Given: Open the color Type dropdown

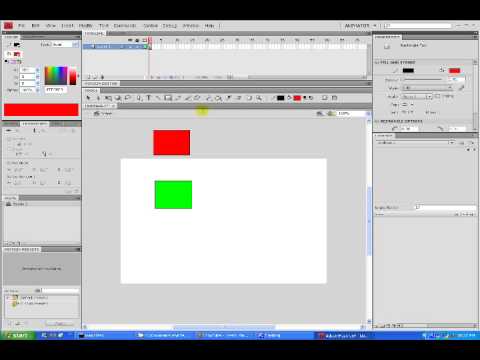Looking at the screenshot, I should tap(65, 44).
